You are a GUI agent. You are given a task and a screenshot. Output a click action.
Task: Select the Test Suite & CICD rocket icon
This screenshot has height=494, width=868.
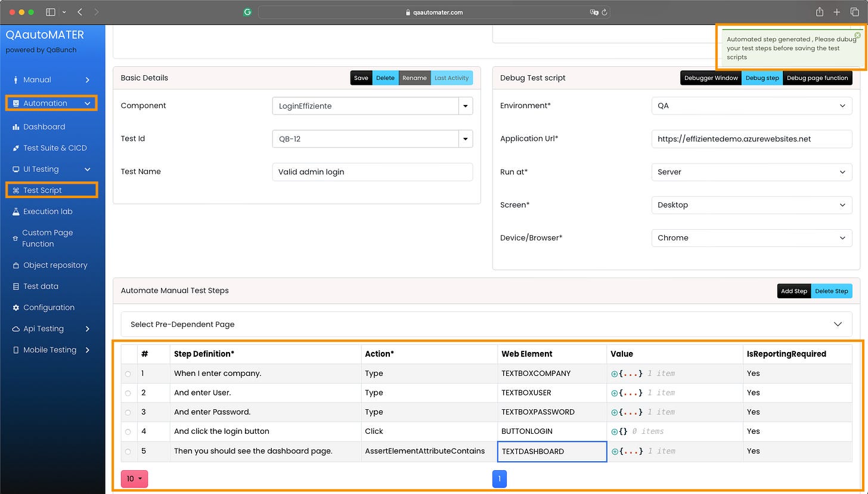point(15,147)
